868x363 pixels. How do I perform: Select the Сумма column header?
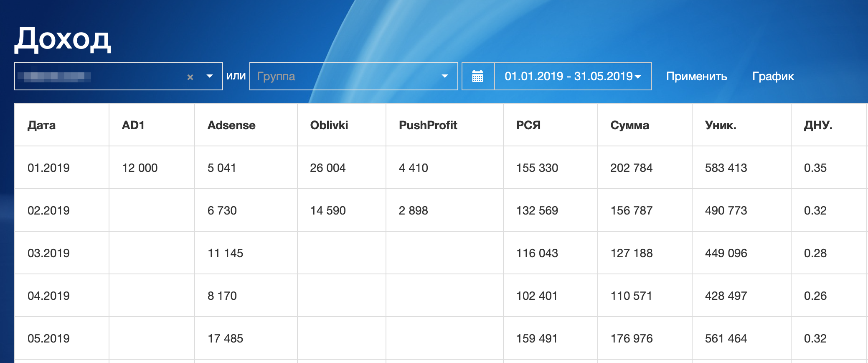[629, 125]
